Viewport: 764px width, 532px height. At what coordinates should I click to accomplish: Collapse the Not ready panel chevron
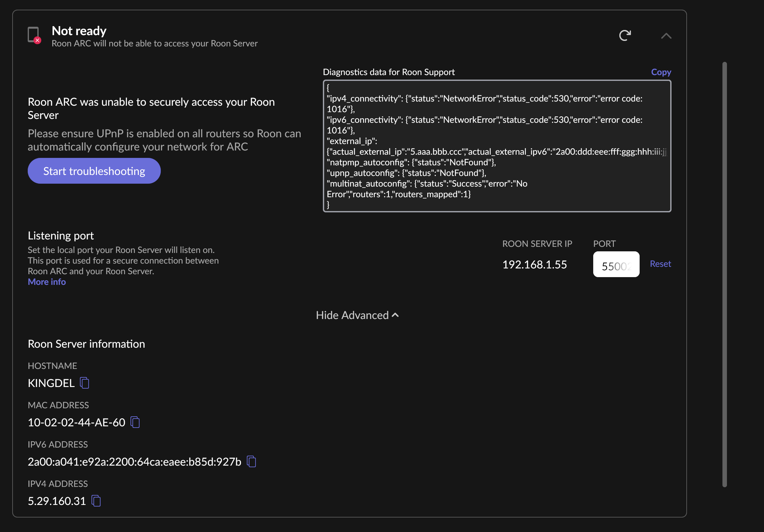[666, 36]
